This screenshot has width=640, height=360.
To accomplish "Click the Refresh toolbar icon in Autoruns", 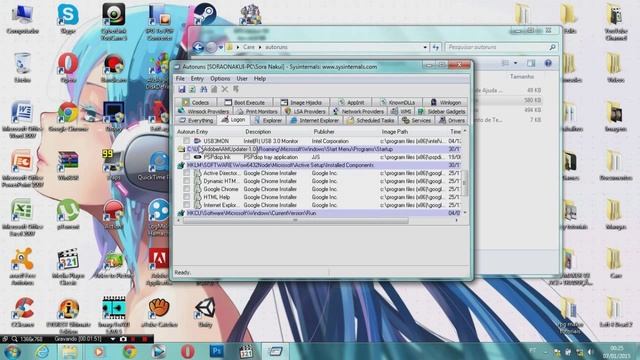I will coord(192,89).
